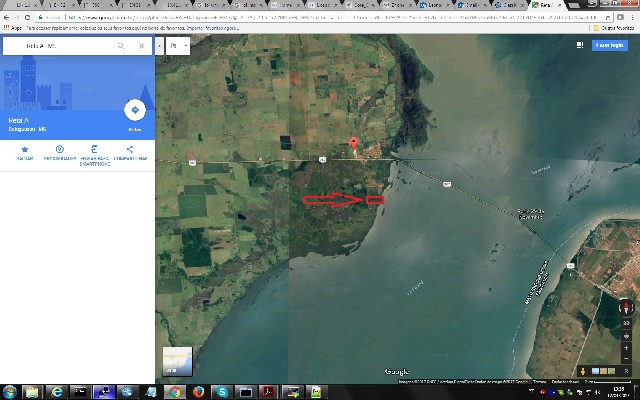This screenshot has width=640, height=400.
Task: Send to smartphone icon in place panel
Action: pos(94,149)
